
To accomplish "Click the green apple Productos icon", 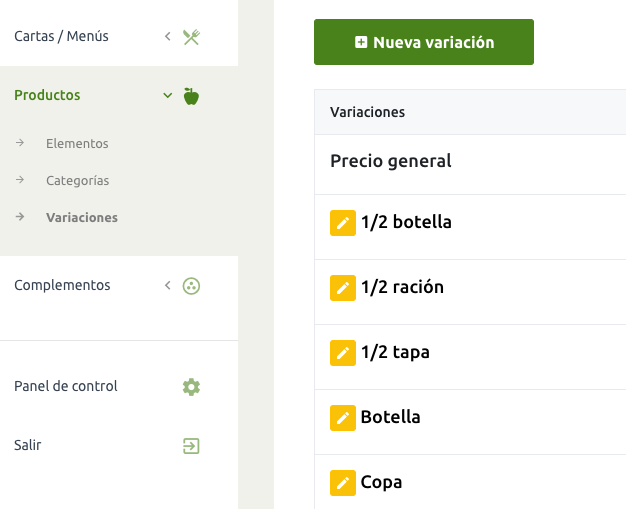I will click(x=191, y=96).
